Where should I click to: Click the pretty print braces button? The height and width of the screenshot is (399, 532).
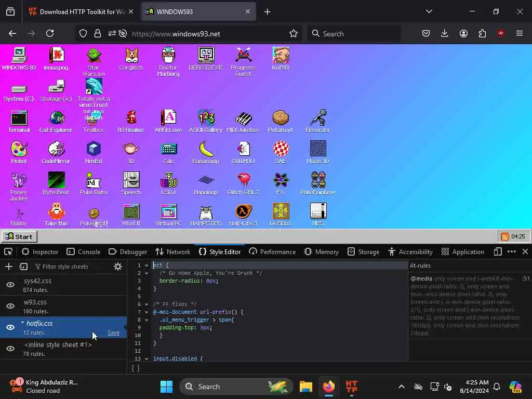136,368
